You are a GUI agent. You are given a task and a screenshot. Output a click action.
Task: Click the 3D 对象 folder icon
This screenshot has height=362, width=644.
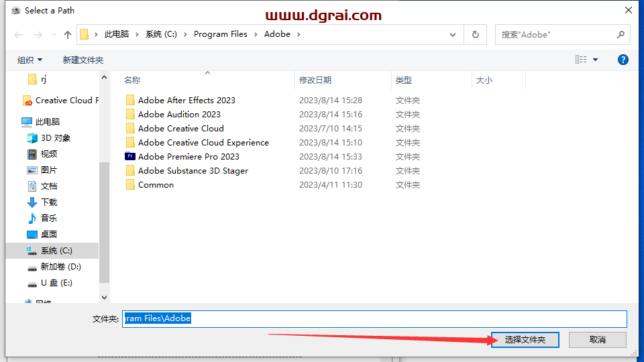click(x=32, y=138)
